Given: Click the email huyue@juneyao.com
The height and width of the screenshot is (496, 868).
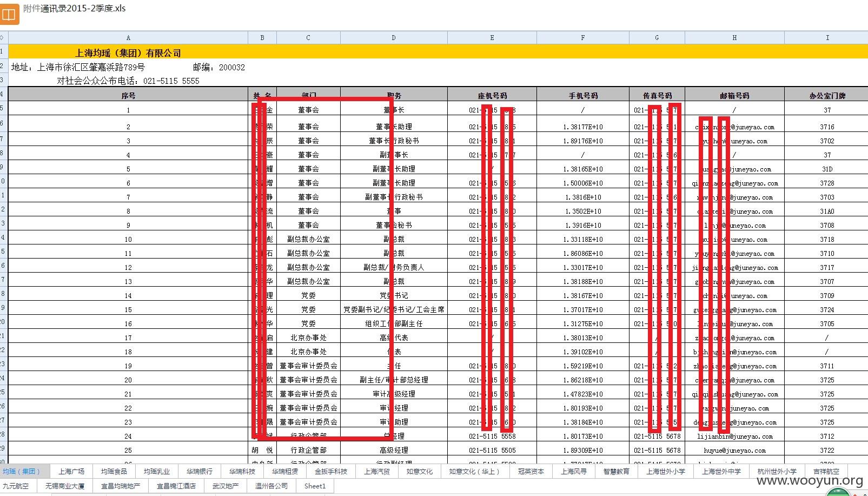Looking at the screenshot, I should click(x=734, y=450).
